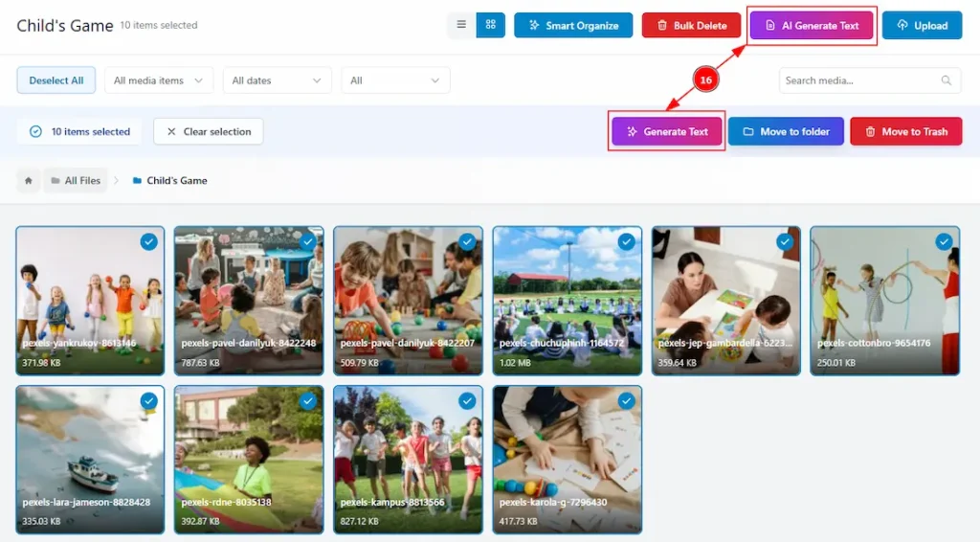Click the Child's Game page title
The image size is (980, 542).
click(x=65, y=26)
